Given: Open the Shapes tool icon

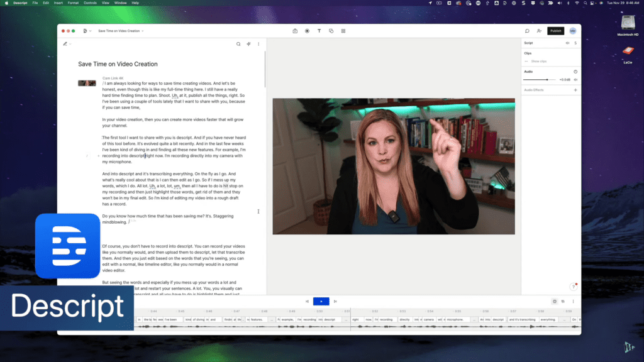Looking at the screenshot, I should pos(331,31).
